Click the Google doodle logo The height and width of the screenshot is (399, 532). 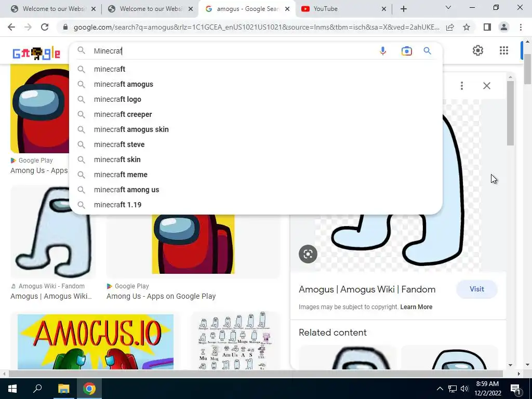[x=36, y=54]
